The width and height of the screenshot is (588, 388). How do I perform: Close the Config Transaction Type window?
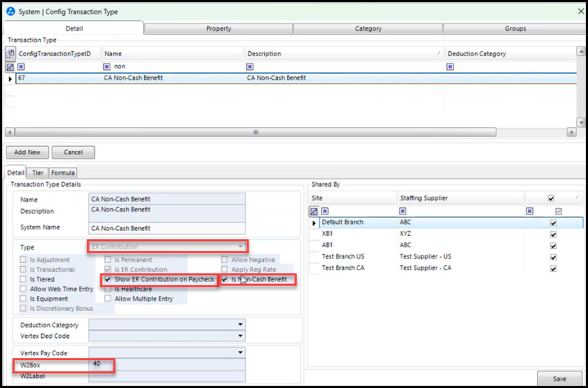580,12
